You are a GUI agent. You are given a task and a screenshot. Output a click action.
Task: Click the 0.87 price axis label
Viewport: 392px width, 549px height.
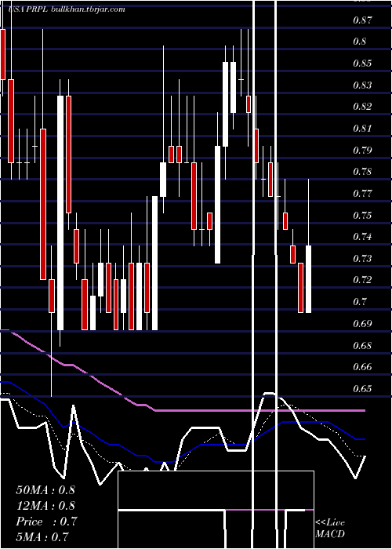[362, 20]
